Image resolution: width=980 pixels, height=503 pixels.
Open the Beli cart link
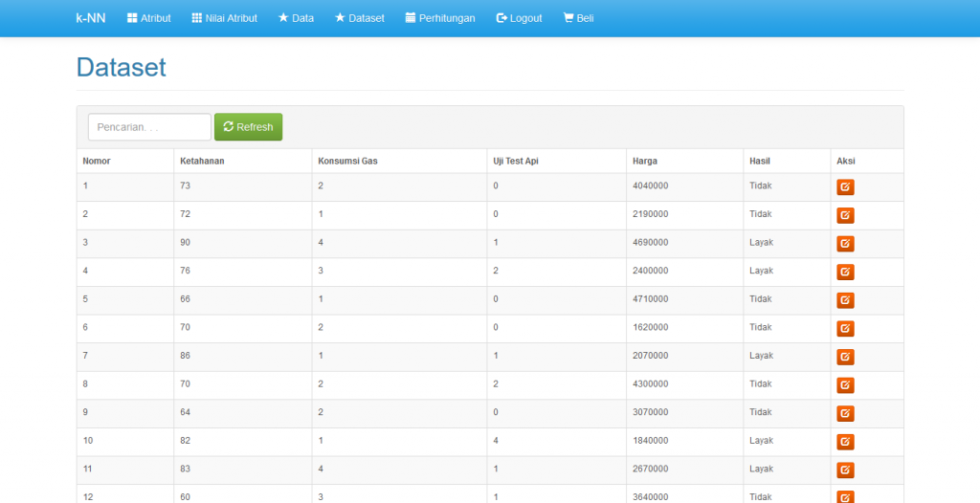tap(578, 18)
